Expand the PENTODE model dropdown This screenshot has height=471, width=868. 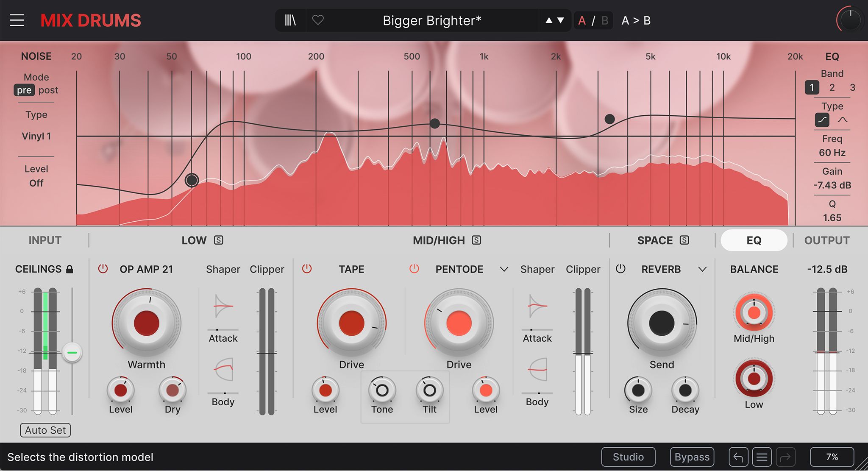[x=504, y=269]
